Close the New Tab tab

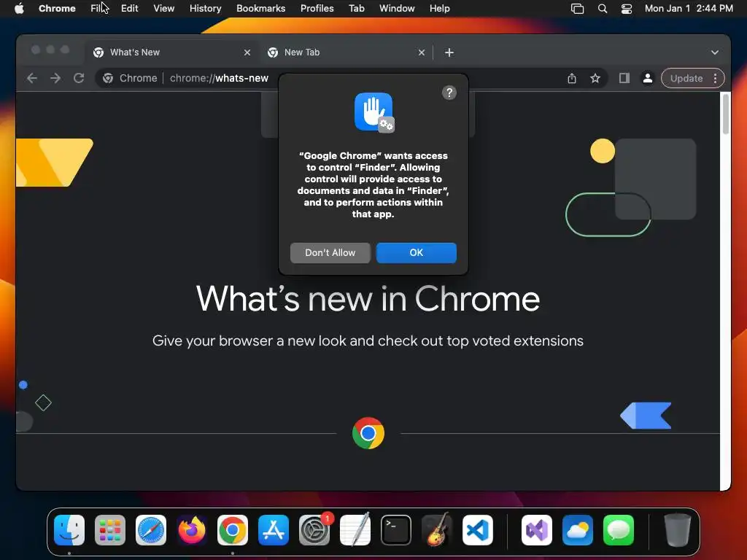pos(421,52)
